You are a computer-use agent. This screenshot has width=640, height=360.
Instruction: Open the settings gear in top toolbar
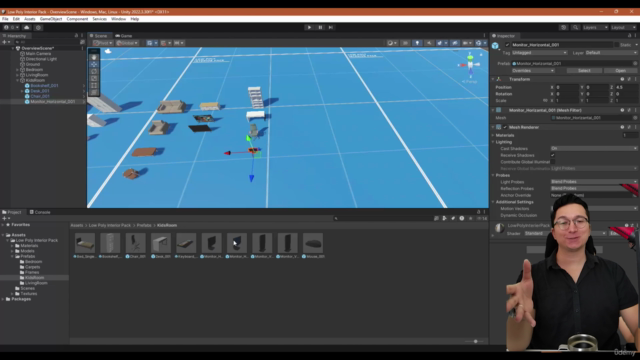click(x=38, y=27)
